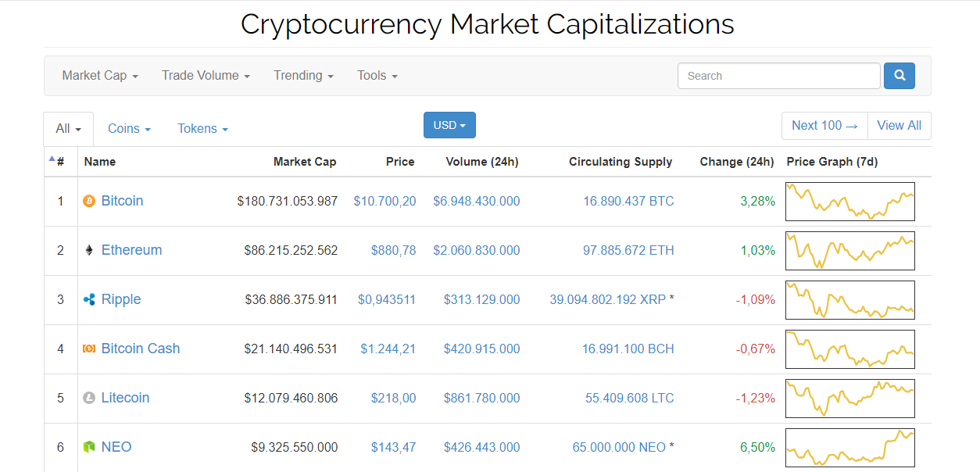Open NEO's 7-day price graph
The image size is (980, 472).
[850, 448]
